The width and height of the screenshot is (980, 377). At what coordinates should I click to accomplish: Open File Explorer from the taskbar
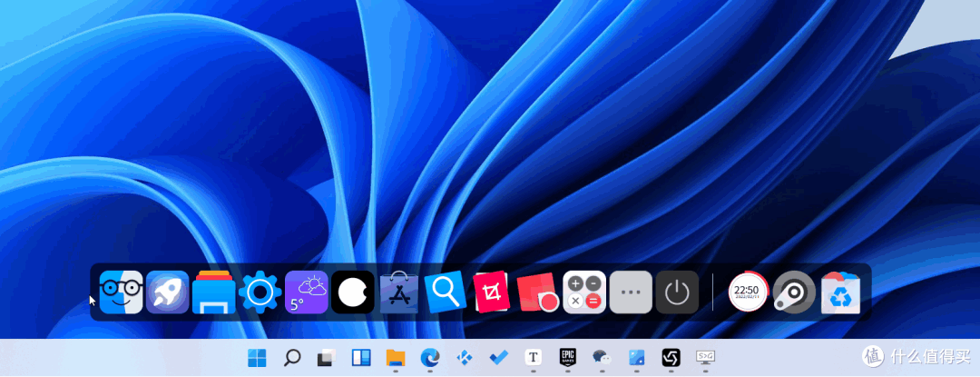pyautogui.click(x=396, y=358)
